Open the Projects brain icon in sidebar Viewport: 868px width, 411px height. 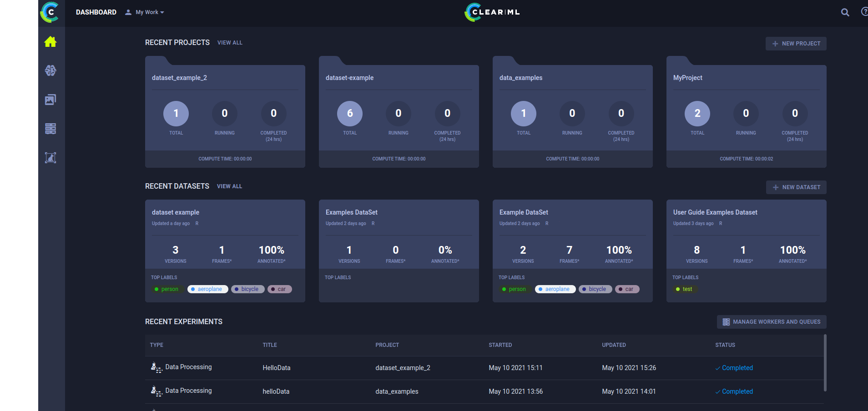coord(50,70)
